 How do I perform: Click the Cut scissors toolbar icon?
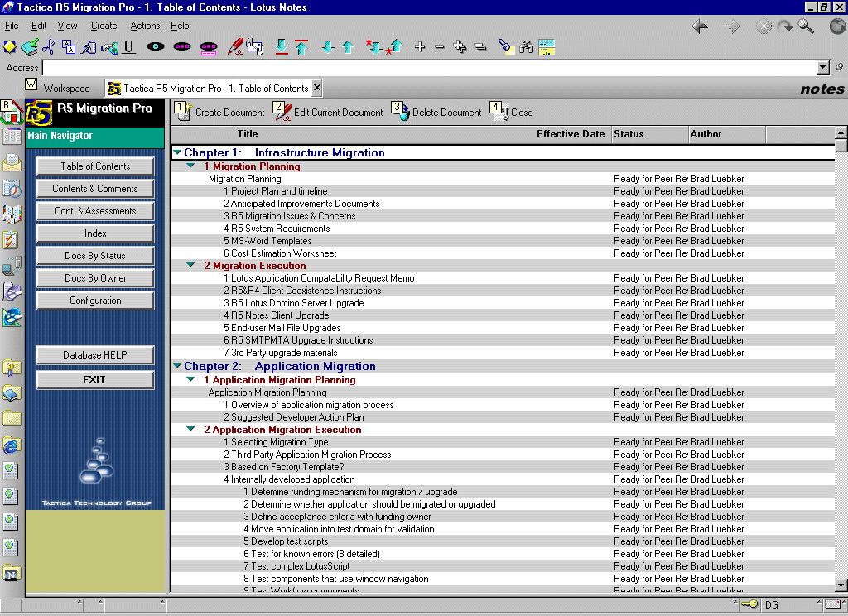click(49, 47)
